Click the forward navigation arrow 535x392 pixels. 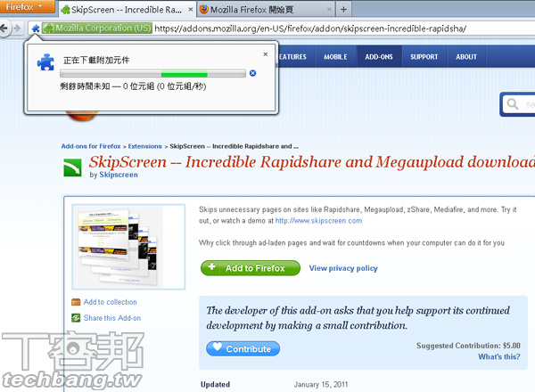click(20, 29)
